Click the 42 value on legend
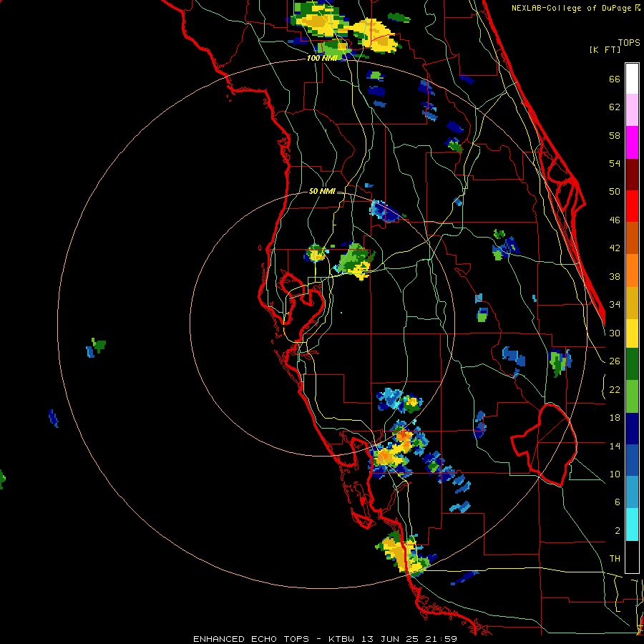The height and width of the screenshot is (644, 644). [615, 248]
